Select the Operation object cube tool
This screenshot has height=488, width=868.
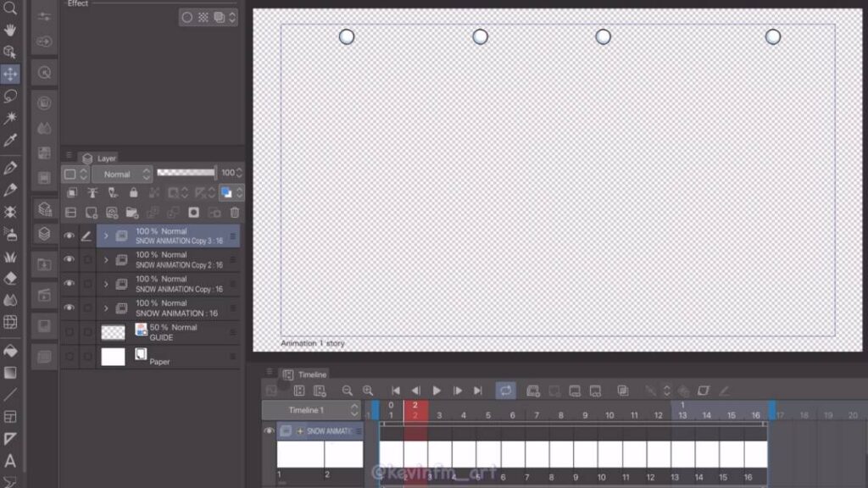pyautogui.click(x=10, y=52)
